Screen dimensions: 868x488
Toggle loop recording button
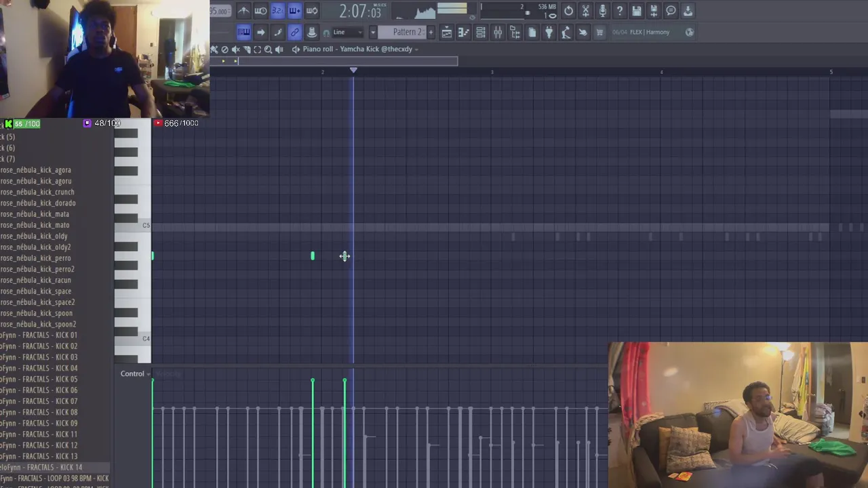pos(312,11)
